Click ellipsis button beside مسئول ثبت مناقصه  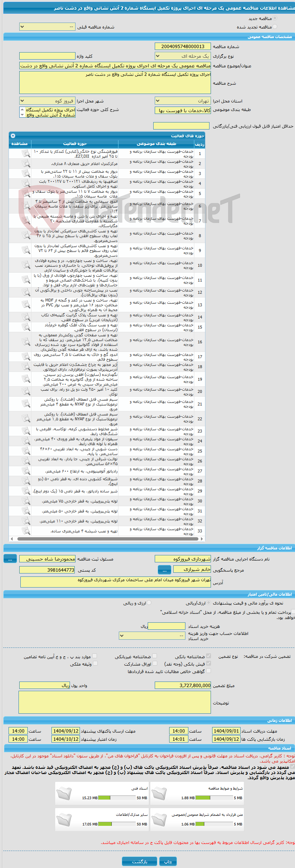[10, 559]
